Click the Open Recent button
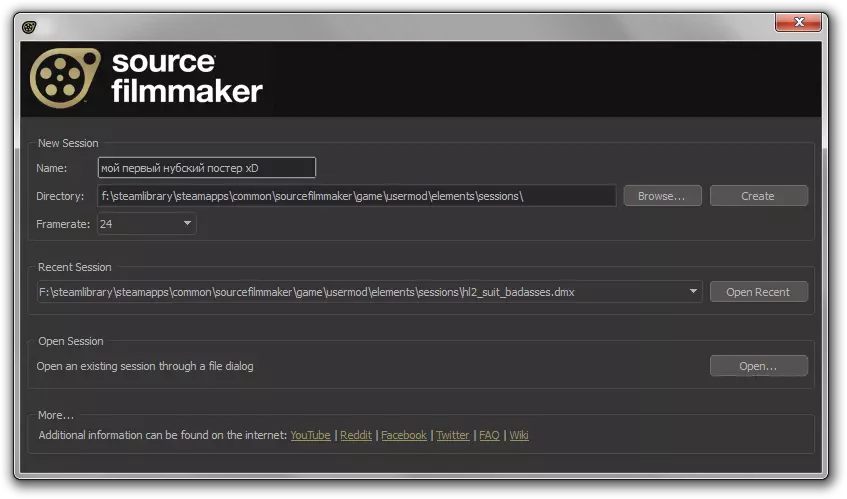The height and width of the screenshot is (499, 847). point(758,292)
